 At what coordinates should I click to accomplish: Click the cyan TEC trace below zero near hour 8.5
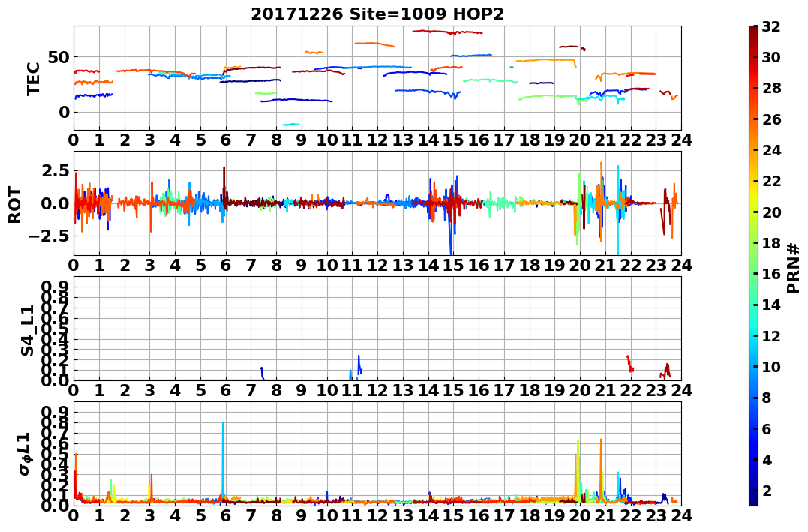291,125
